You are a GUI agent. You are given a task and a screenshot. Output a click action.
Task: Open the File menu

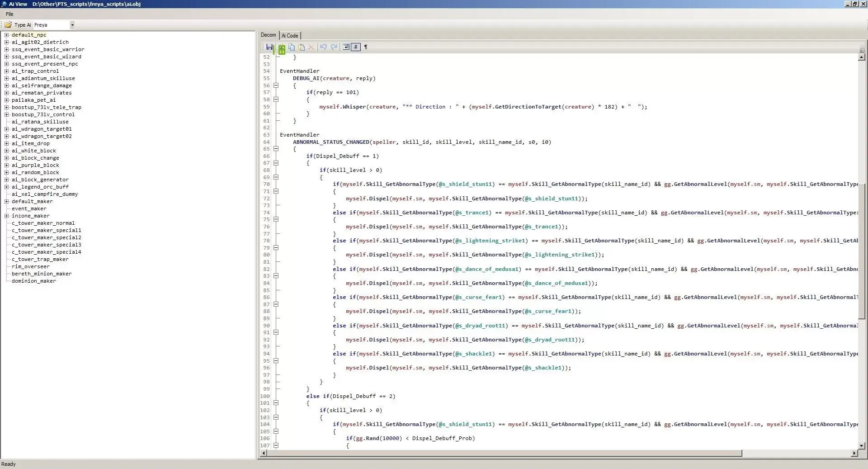click(x=9, y=14)
